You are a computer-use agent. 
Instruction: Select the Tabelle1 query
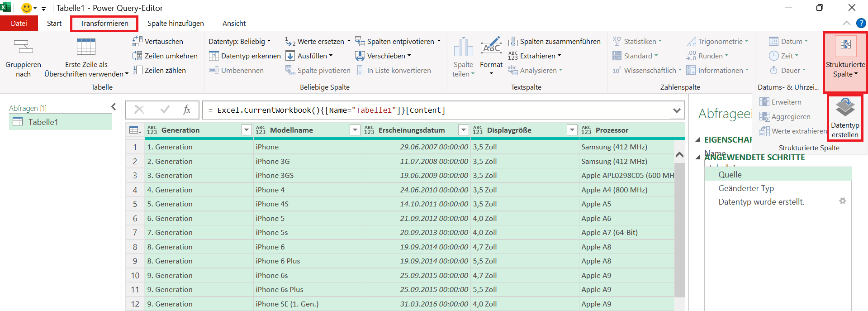tap(61, 122)
